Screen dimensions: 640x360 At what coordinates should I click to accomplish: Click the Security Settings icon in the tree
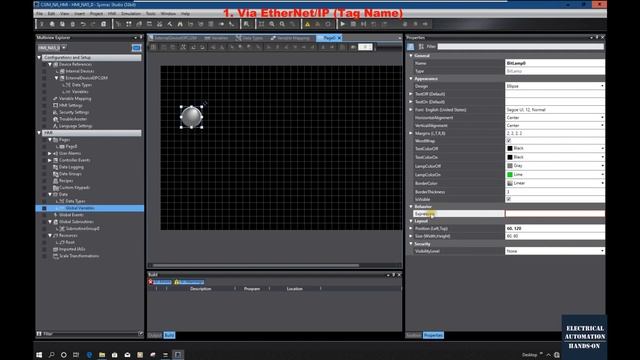pos(55,112)
